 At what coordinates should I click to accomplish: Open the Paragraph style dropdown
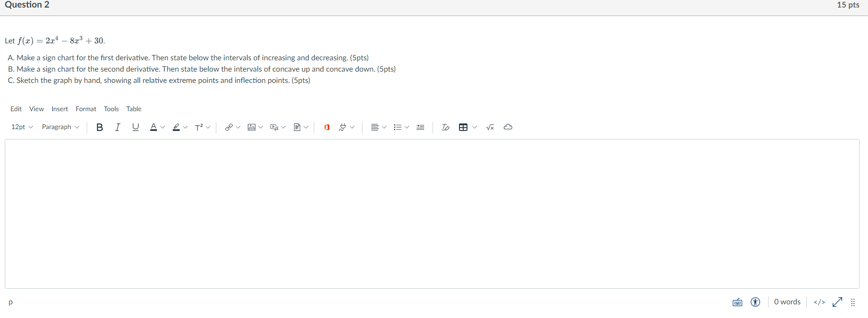click(x=60, y=127)
